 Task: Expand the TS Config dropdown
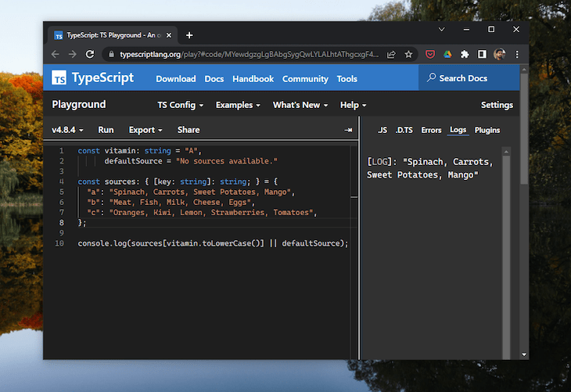pyautogui.click(x=180, y=106)
